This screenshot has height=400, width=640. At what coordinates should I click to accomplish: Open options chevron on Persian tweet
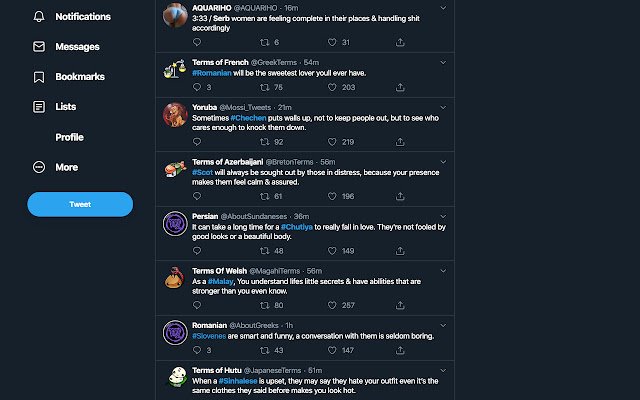[443, 216]
